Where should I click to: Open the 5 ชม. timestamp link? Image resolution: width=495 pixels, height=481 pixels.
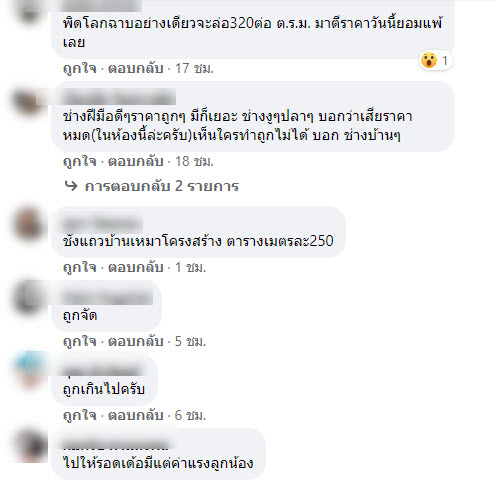190,341
